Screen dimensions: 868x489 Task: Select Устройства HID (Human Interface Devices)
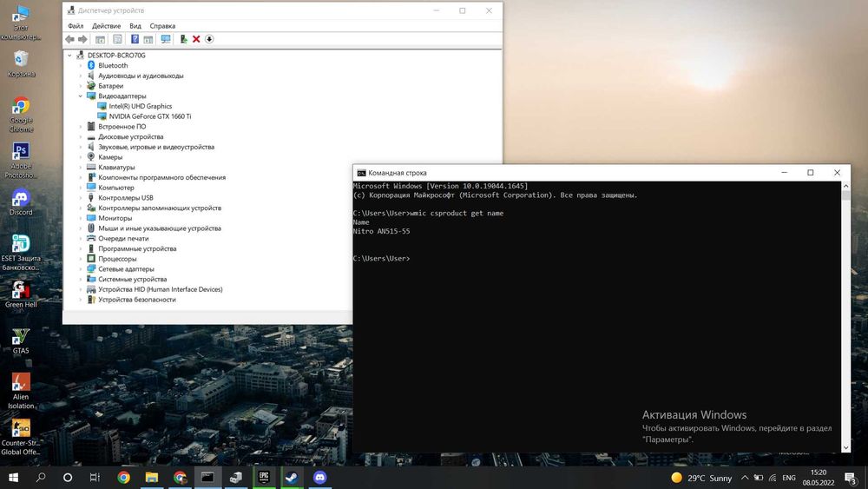(x=161, y=289)
